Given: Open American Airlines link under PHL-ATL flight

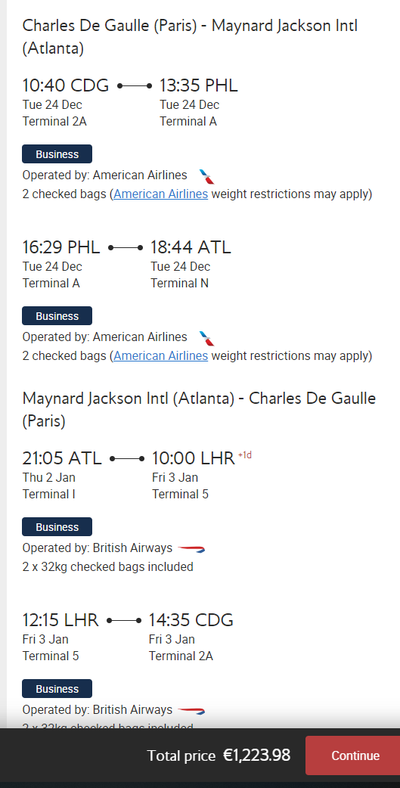Looking at the screenshot, I should pos(161,356).
